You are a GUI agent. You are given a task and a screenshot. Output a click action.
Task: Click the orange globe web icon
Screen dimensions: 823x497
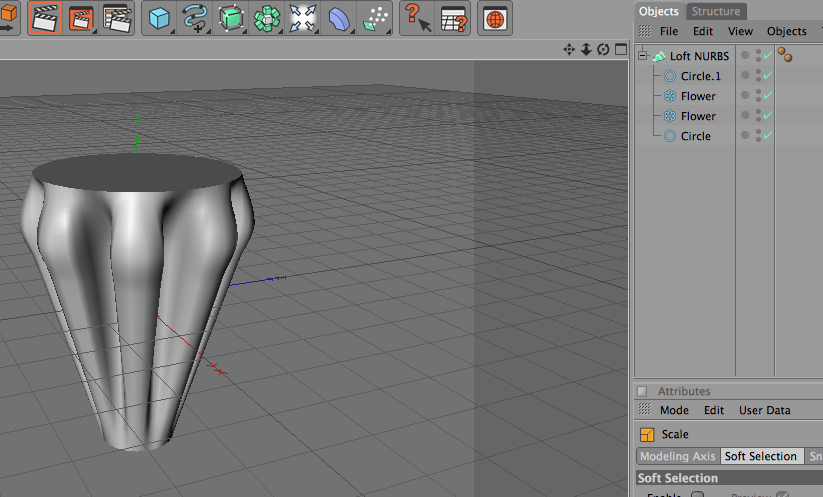point(495,18)
